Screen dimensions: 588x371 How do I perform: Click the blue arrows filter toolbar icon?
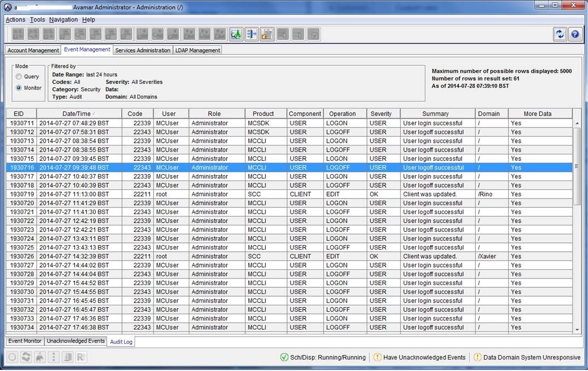coord(252,34)
